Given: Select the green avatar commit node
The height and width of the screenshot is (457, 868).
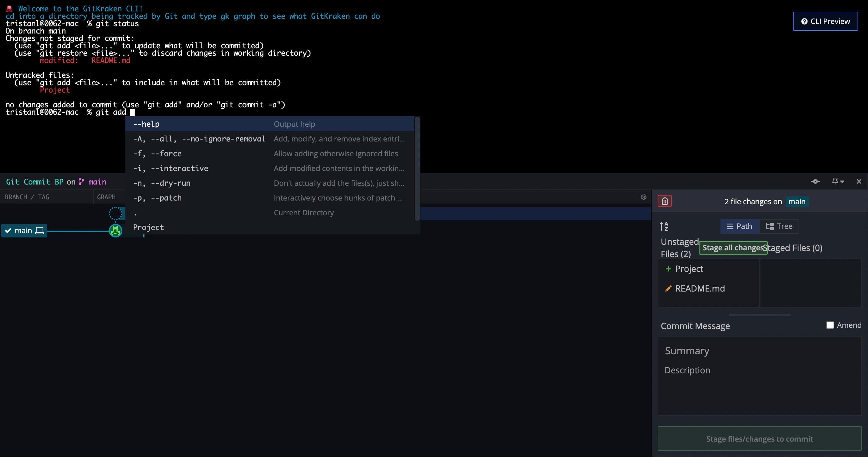Looking at the screenshot, I should (116, 231).
